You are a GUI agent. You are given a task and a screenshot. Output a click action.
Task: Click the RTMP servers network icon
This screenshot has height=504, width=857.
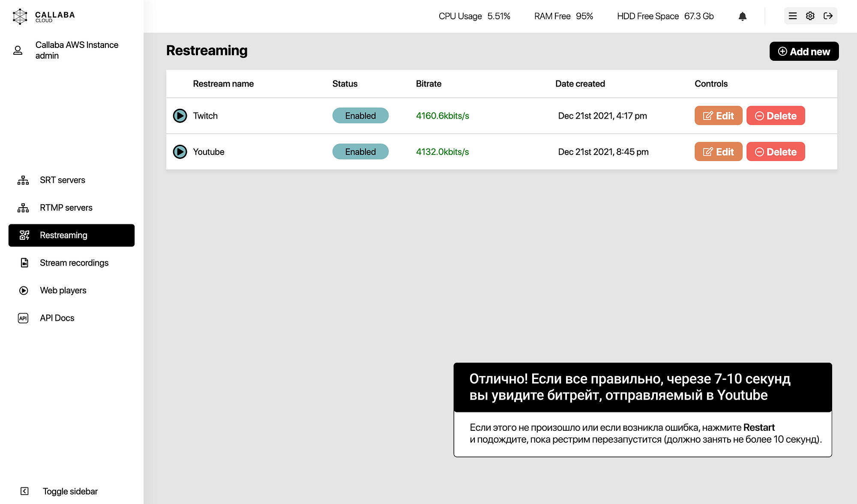[23, 208]
